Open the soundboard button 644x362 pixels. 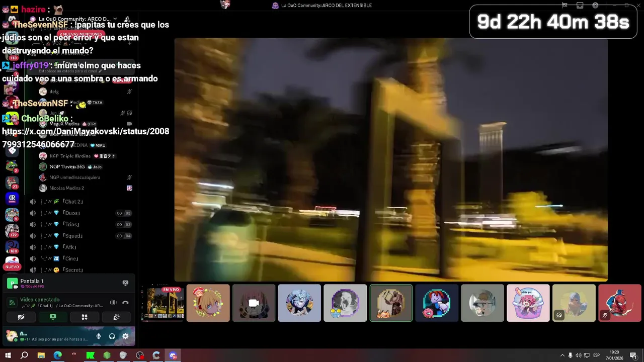pyautogui.click(x=116, y=317)
